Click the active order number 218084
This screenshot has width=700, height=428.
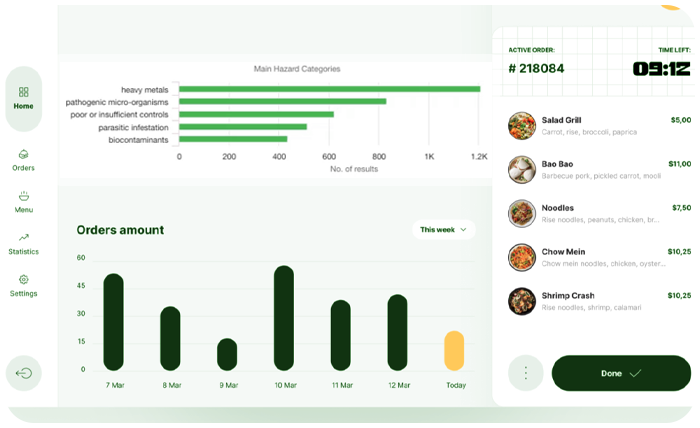click(536, 69)
